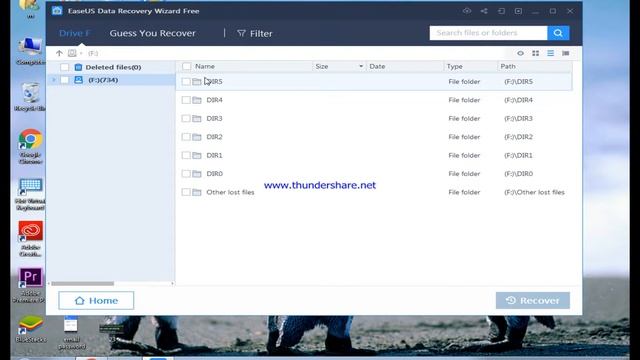Check the Other lost files checkbox
Viewport: 640px width, 360px height.
(186, 192)
